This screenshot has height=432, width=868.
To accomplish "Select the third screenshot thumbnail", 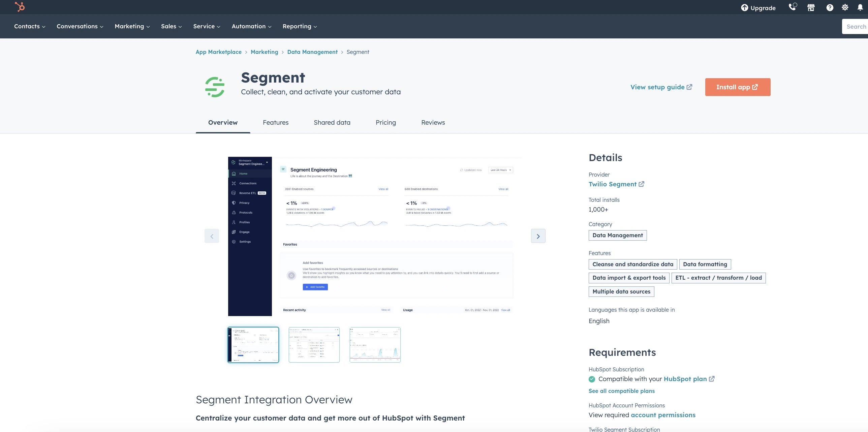I will click(x=375, y=345).
